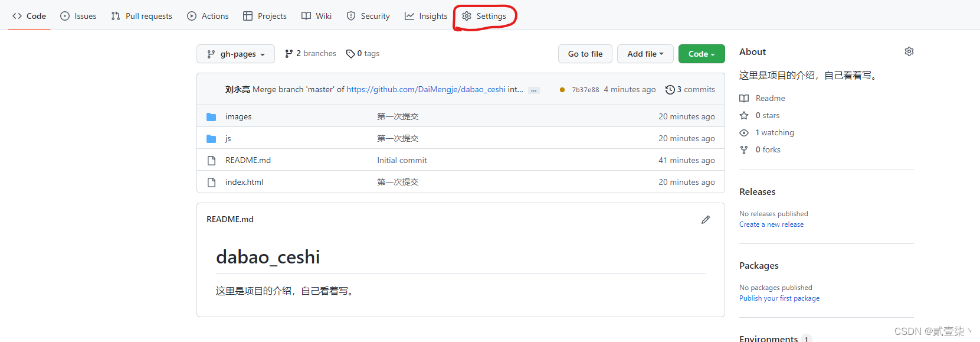
Task: Click the Security shield icon
Action: 351,16
